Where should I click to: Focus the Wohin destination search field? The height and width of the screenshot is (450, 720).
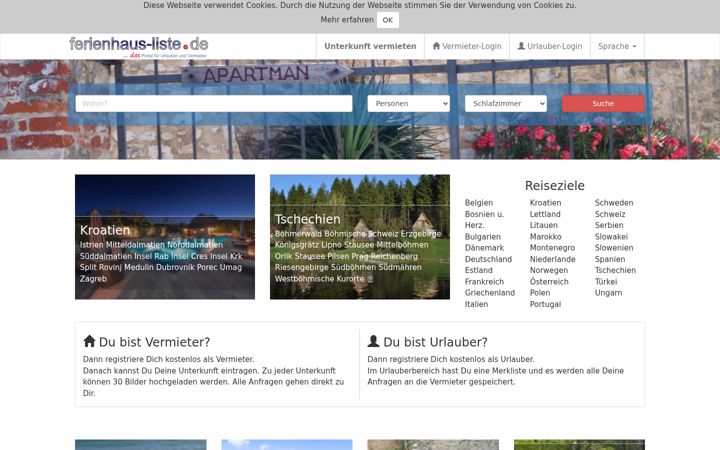coord(214,103)
